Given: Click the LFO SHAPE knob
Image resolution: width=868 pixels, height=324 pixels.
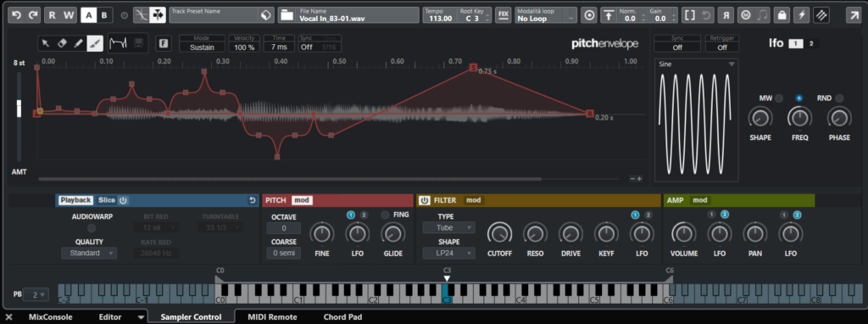Looking at the screenshot, I should coord(760,118).
